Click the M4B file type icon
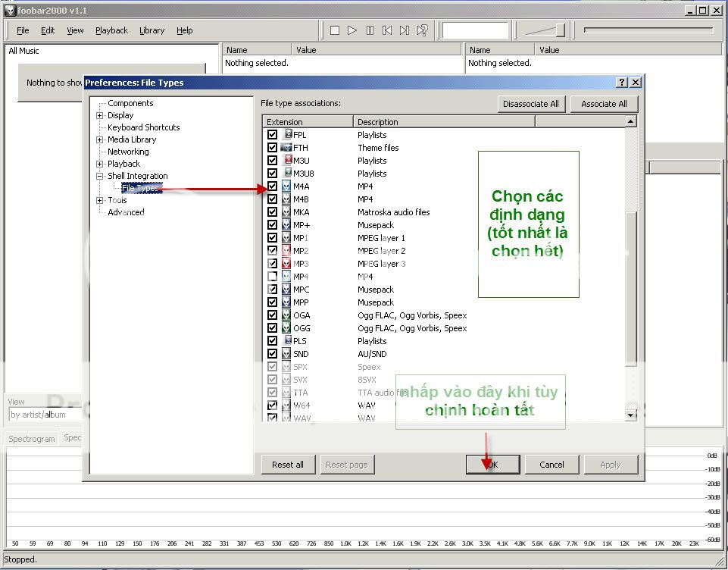 point(286,199)
